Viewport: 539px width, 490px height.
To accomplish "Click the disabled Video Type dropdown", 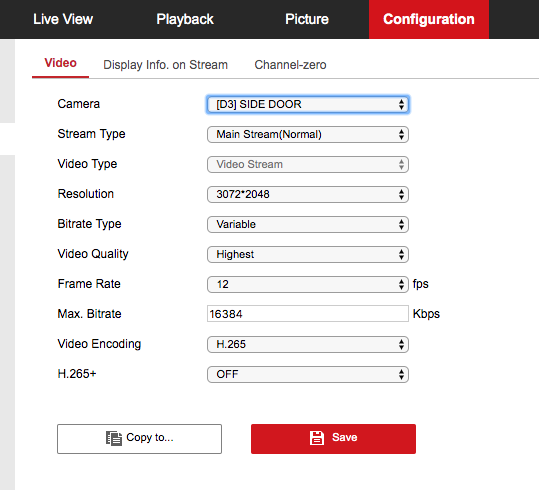I will (x=308, y=164).
